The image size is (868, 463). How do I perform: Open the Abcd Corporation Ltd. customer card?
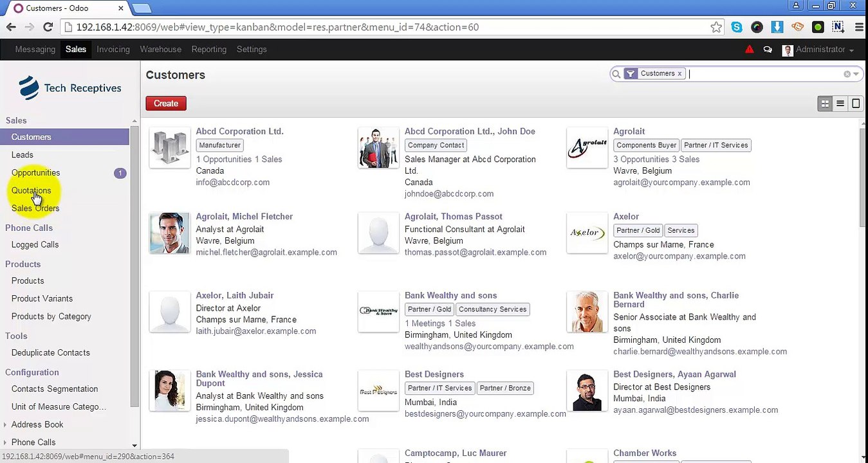(239, 131)
